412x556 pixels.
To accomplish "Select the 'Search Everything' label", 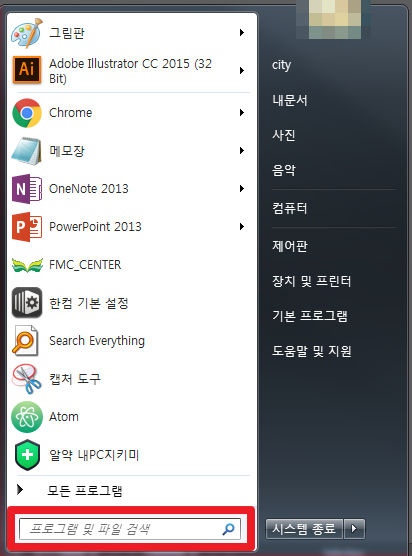I will pyautogui.click(x=97, y=341).
